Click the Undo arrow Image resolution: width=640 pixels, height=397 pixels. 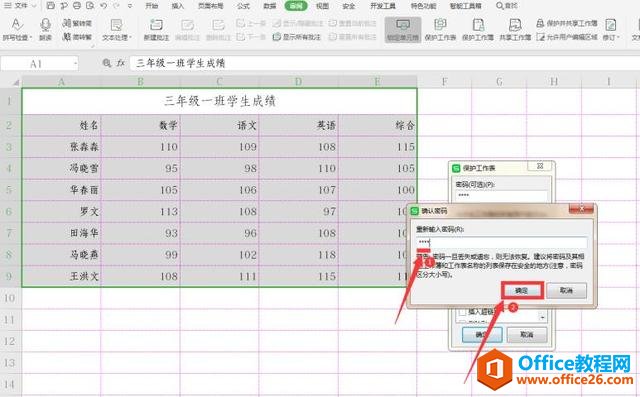[x=103, y=6]
